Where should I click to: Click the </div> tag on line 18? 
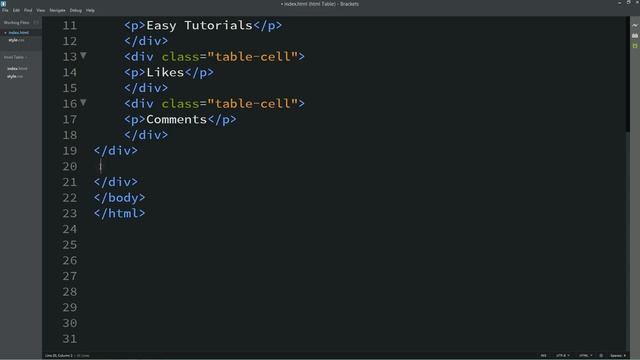point(146,135)
